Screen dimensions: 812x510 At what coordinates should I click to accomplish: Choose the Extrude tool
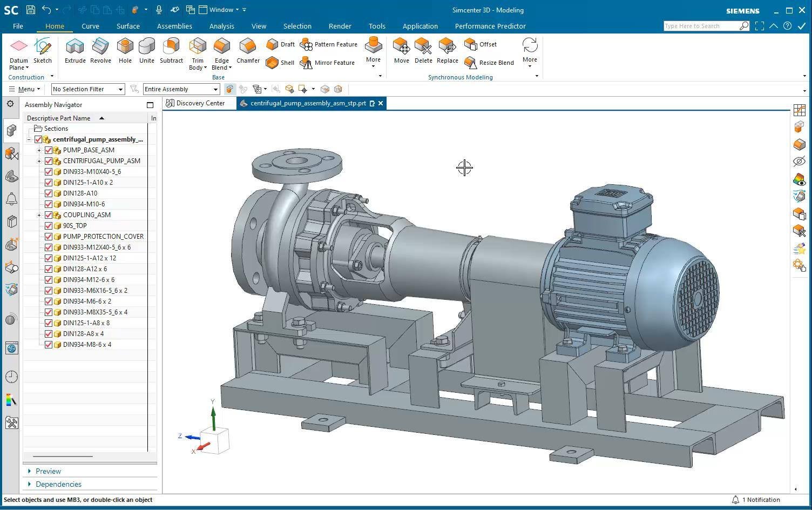tap(75, 51)
